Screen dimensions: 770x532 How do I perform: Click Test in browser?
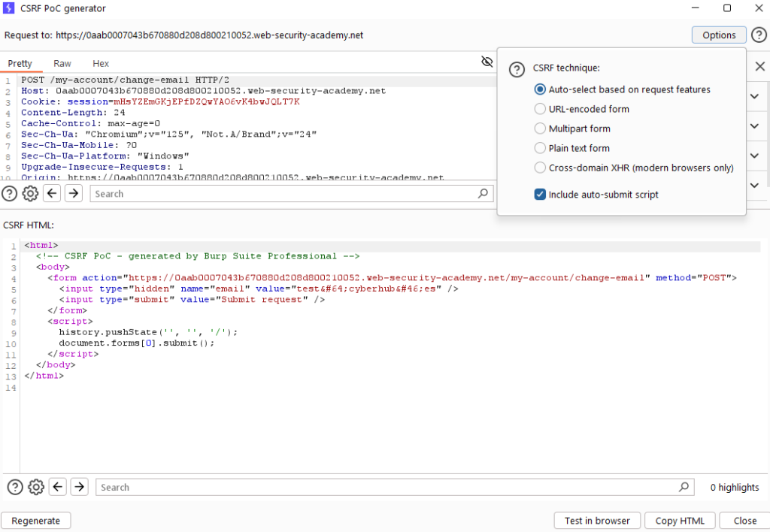click(x=597, y=521)
